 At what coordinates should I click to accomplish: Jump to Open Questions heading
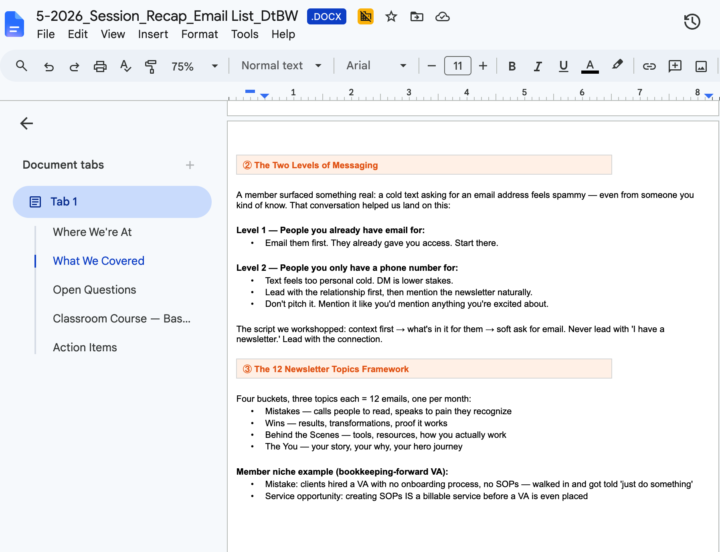94,290
